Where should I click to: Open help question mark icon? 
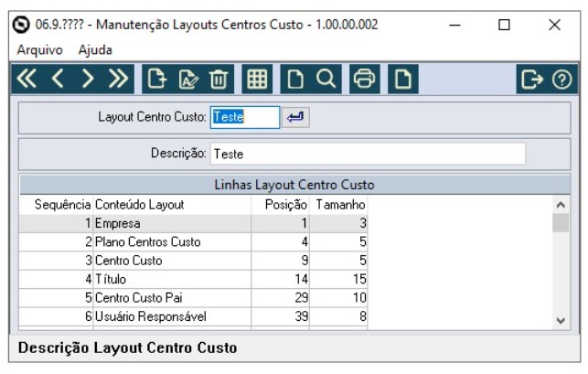pyautogui.click(x=561, y=80)
